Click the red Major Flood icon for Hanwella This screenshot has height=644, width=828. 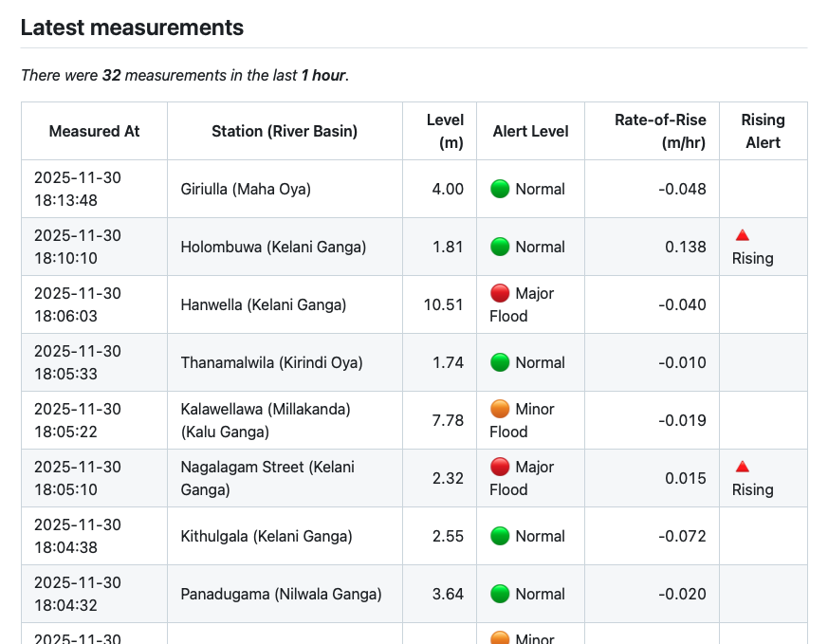[500, 293]
